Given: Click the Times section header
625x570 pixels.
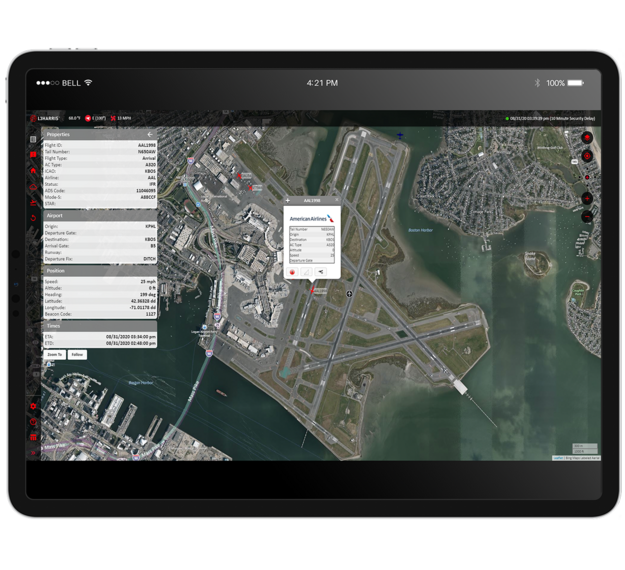Looking at the screenshot, I should [100, 326].
